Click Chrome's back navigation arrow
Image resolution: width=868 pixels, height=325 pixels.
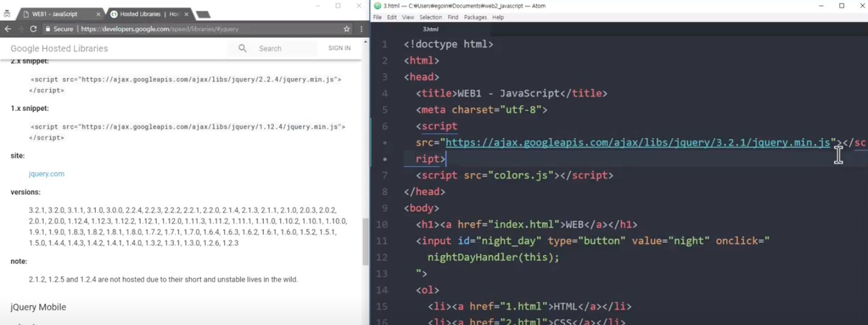click(8, 29)
